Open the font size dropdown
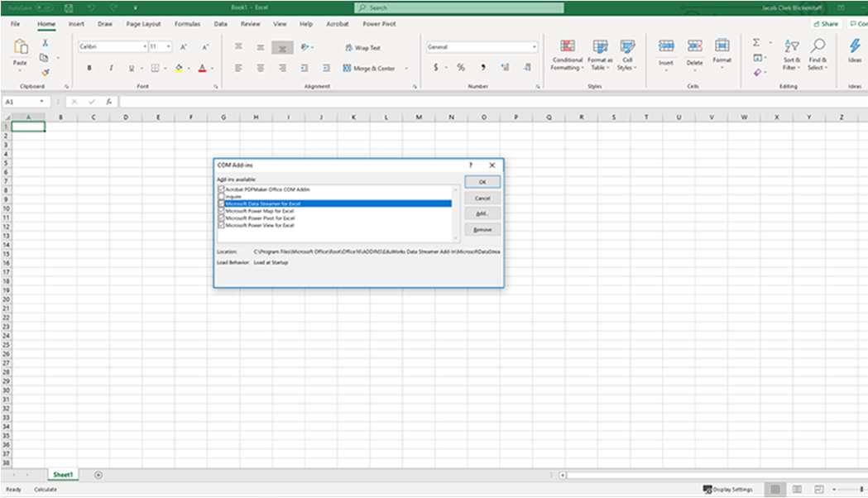Viewport: 868px width, 498px height. click(x=168, y=46)
